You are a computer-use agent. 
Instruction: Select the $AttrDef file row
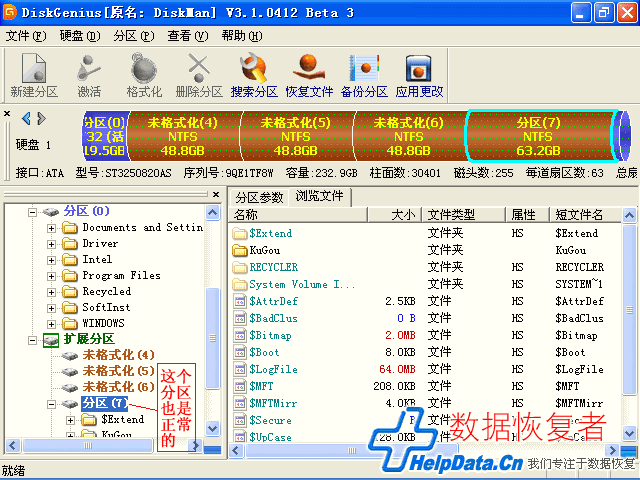(x=425, y=301)
